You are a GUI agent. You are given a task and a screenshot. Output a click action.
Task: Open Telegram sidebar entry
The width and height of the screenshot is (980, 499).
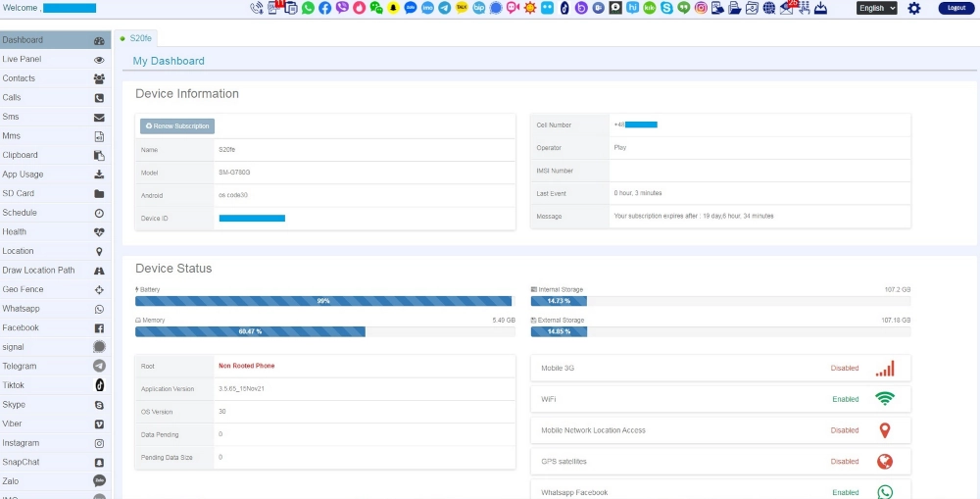[x=56, y=367]
